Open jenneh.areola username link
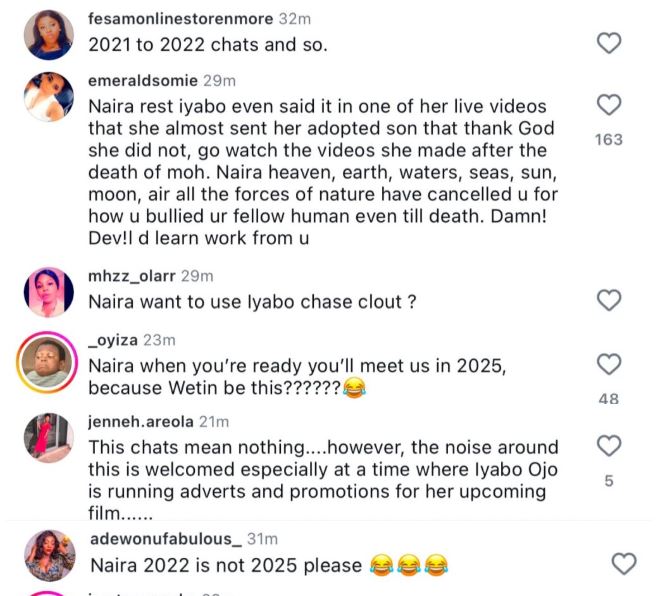The height and width of the screenshot is (596, 657). tap(142, 422)
